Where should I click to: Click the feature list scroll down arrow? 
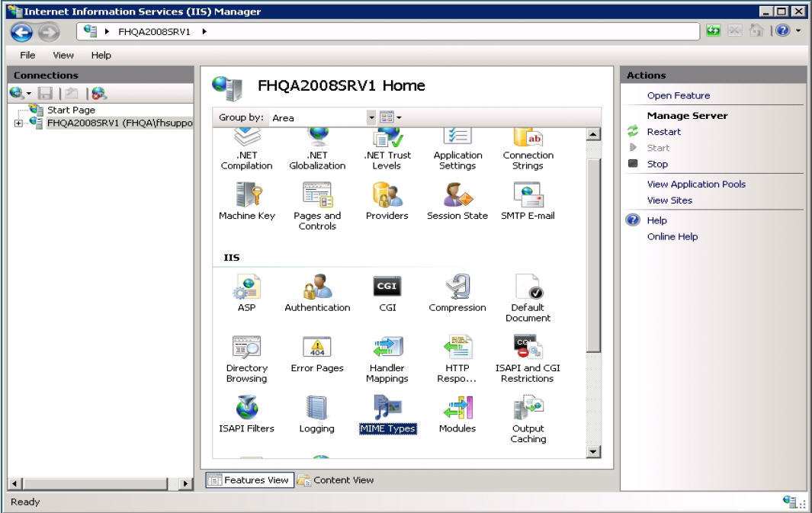click(x=593, y=451)
